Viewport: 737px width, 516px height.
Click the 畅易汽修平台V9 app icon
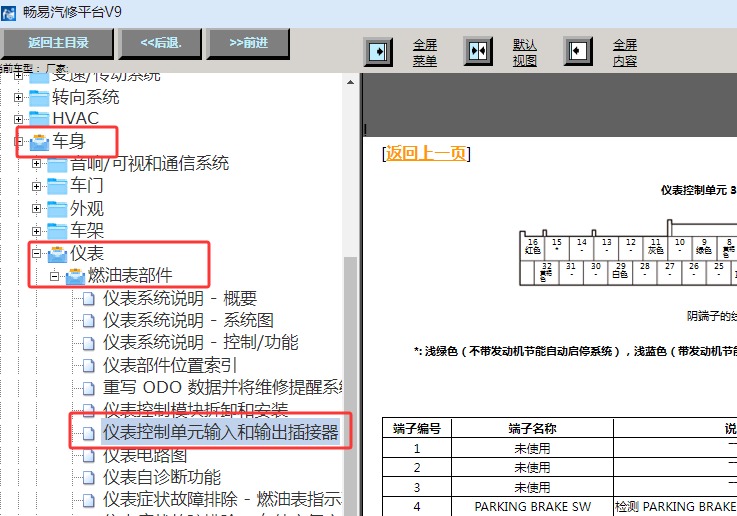(8, 12)
